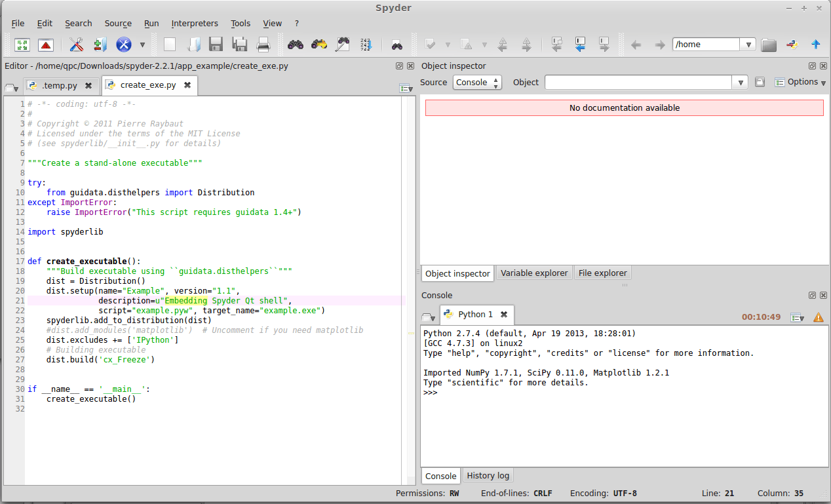Open the PYTHONPATH manager icon
Viewport: 831px width, 504px height.
tap(100, 45)
